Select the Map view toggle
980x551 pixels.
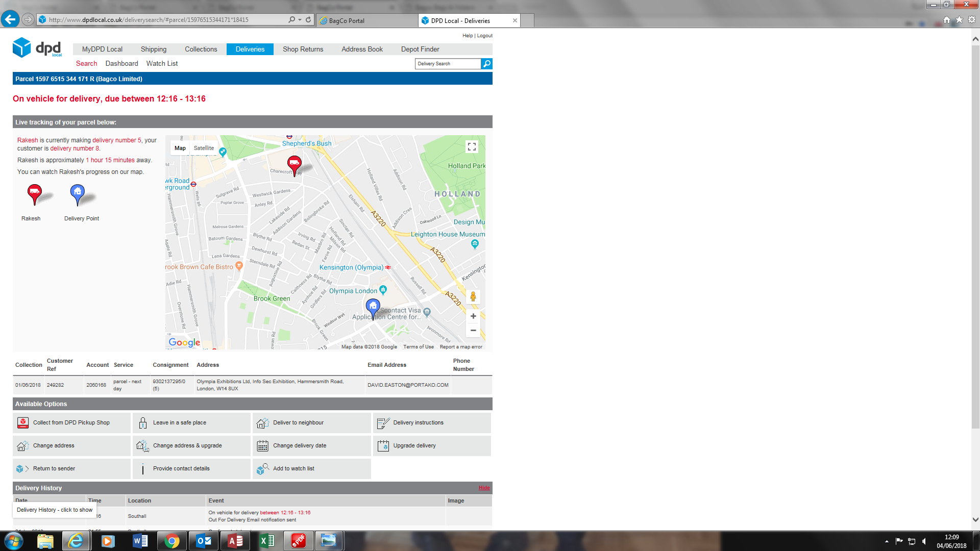180,148
